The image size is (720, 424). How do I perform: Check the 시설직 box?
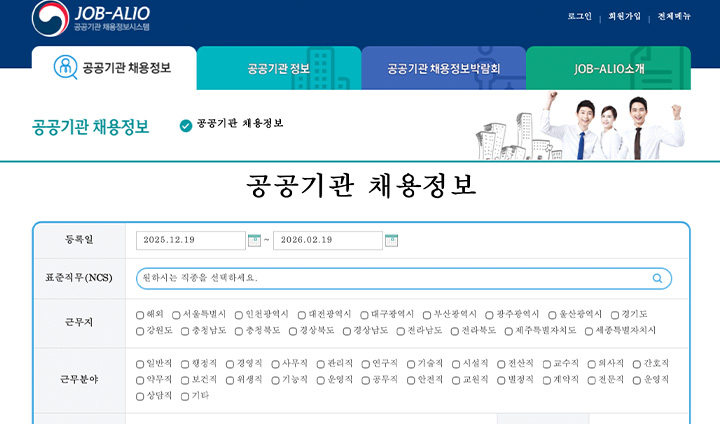click(x=456, y=364)
